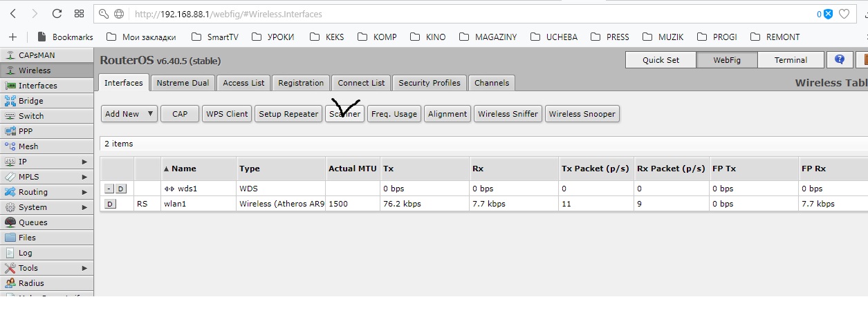Open the Wireless Snooper tool

coord(582,114)
